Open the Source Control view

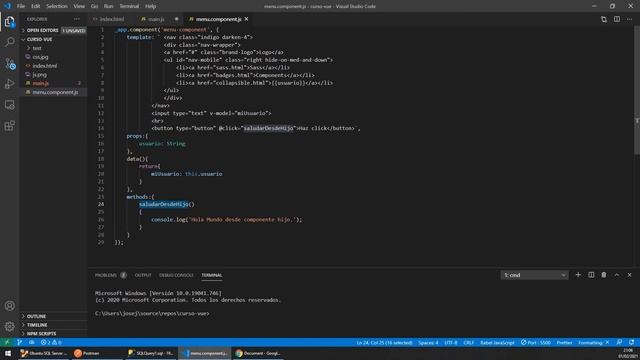9,63
